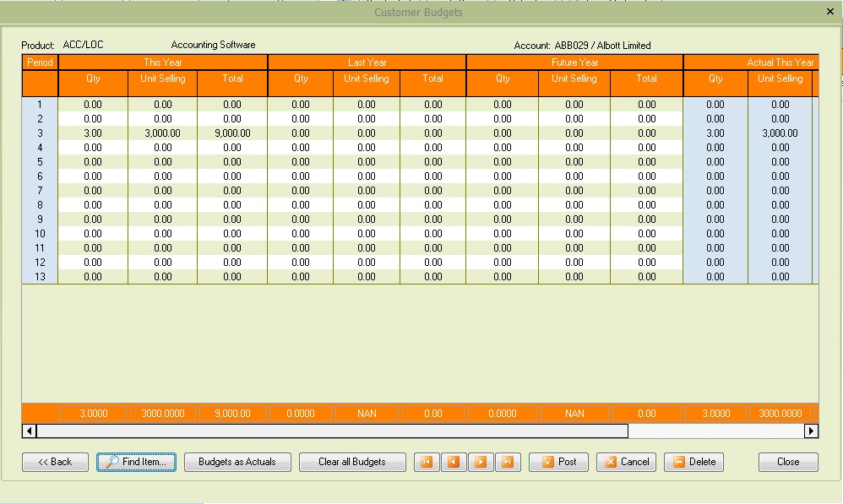Copy Budgets as Actuals
The width and height of the screenshot is (843, 504).
tap(237, 462)
